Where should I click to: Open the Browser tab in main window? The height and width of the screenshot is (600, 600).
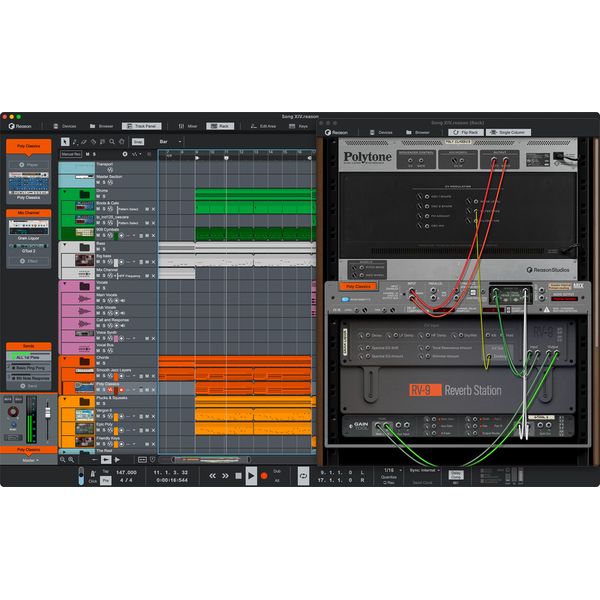(x=101, y=126)
